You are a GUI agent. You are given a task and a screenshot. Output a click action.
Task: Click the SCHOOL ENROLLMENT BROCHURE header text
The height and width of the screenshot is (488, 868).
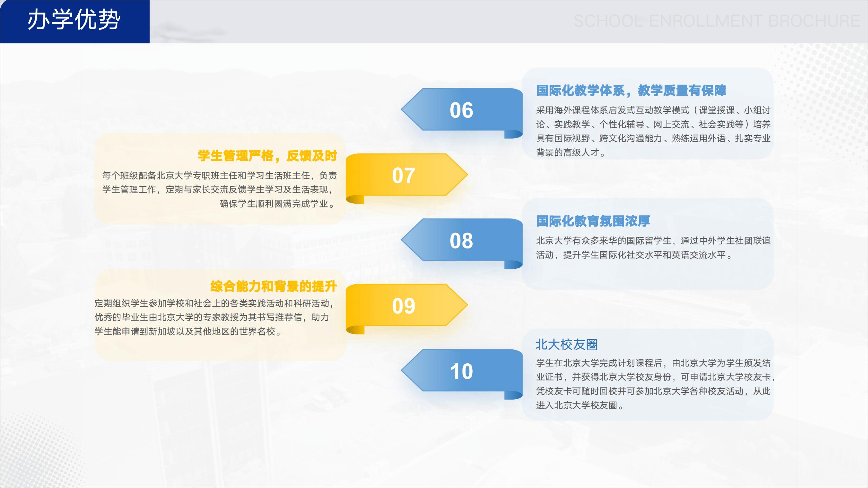tap(717, 21)
